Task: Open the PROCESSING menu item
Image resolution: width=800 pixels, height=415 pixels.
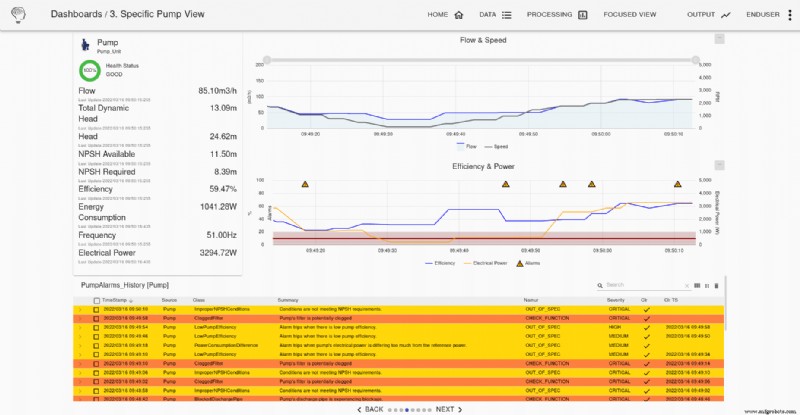Action: pyautogui.click(x=557, y=15)
